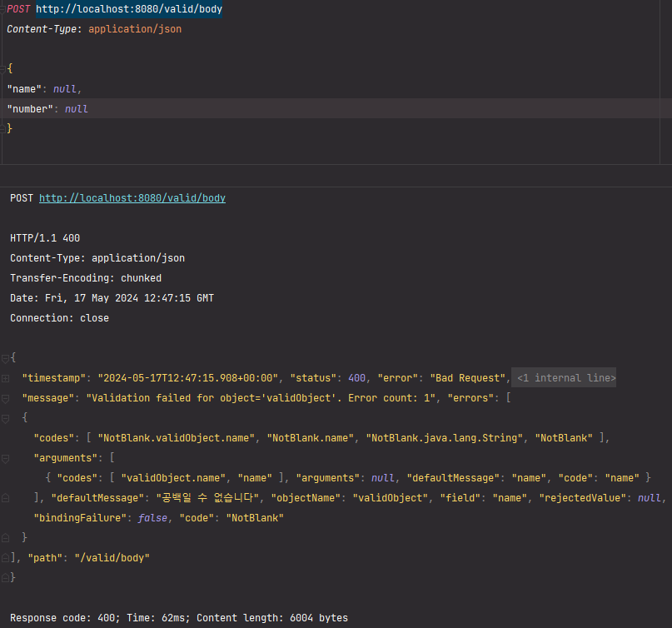Click the "NotBlank.java.lang.String" code string

coord(445,437)
